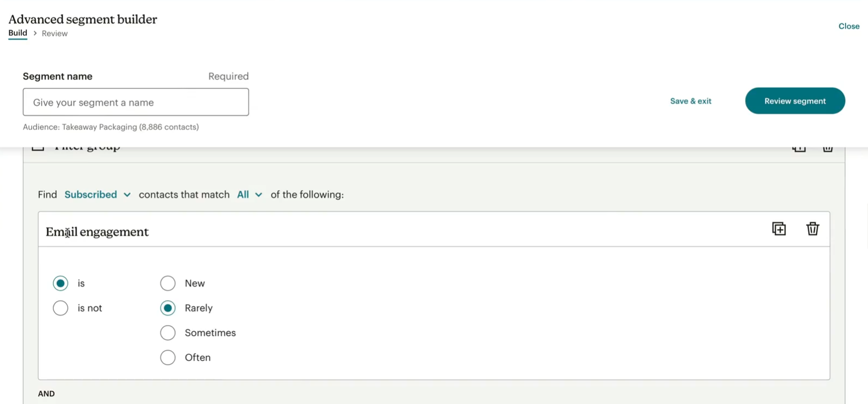Open the Subscribed contacts dropdown
The image size is (868, 404).
coord(98,195)
